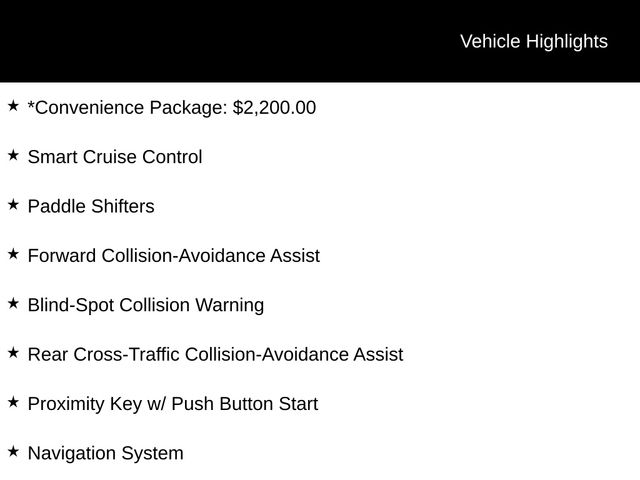
Task: Click the star next to Paddle Shifters
Action: click(x=13, y=204)
